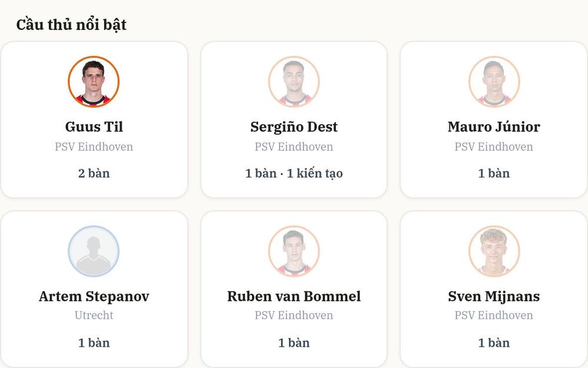The width and height of the screenshot is (588, 368).
Task: Click the Ruben van Bommel name
Action: click(293, 296)
